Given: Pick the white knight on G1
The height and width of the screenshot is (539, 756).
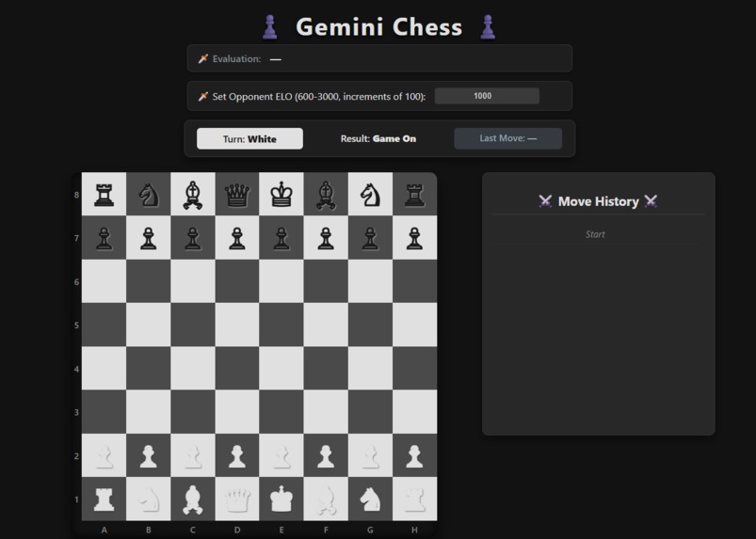Looking at the screenshot, I should click(x=370, y=499).
